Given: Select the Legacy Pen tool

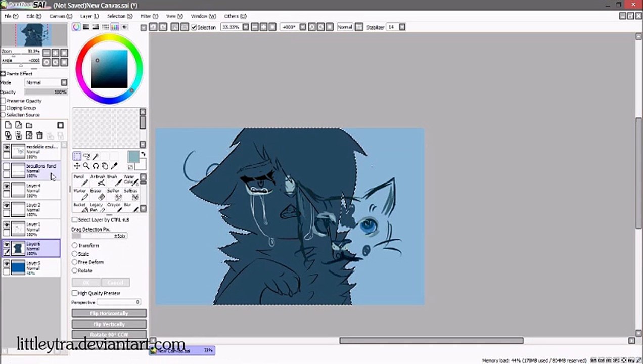Looking at the screenshot, I should point(97,207).
